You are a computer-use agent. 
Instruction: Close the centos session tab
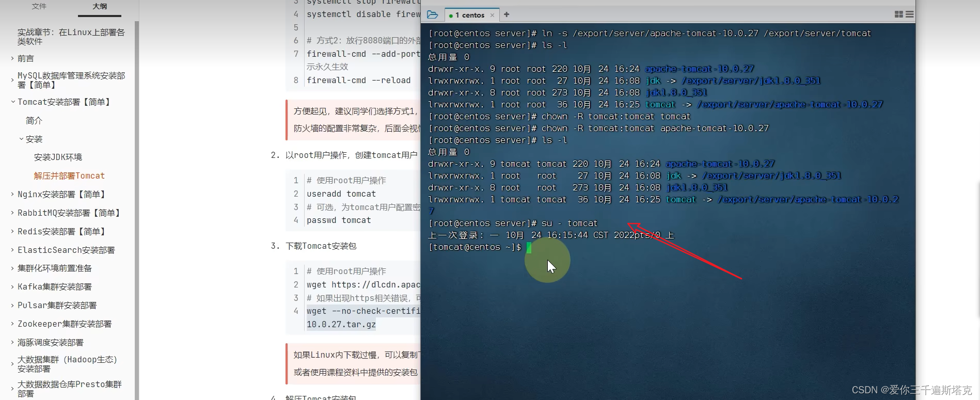point(492,15)
